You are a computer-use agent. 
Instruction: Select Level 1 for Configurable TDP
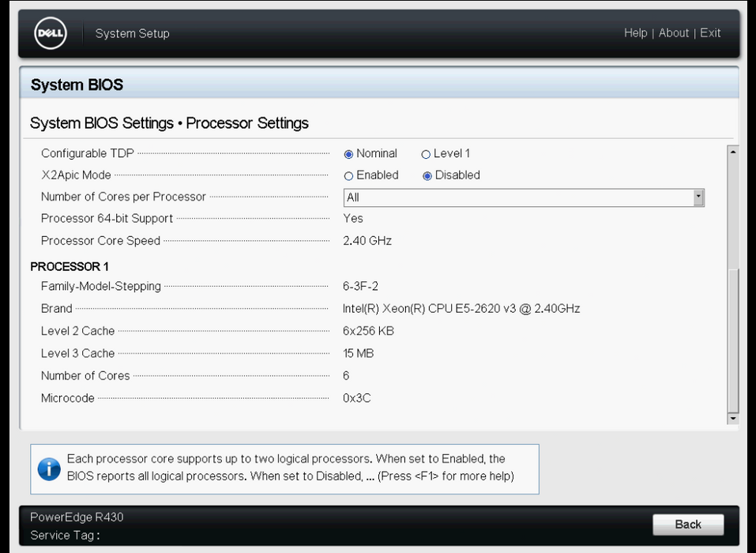point(426,154)
